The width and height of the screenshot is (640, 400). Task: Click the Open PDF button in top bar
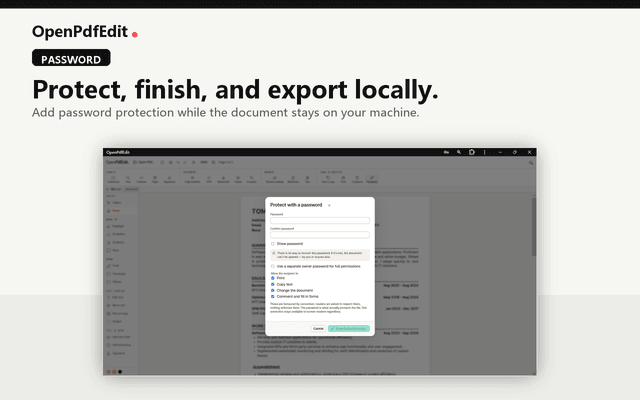[x=144, y=162]
